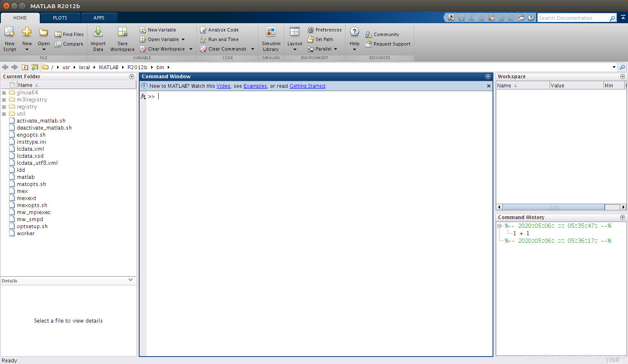The image size is (628, 364).
Task: Click the New file plus icon
Action: coord(27,32)
